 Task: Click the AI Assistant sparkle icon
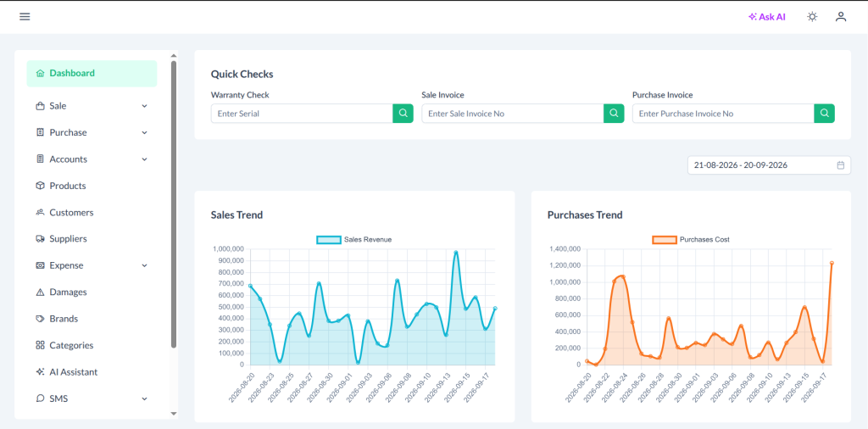[40, 372]
